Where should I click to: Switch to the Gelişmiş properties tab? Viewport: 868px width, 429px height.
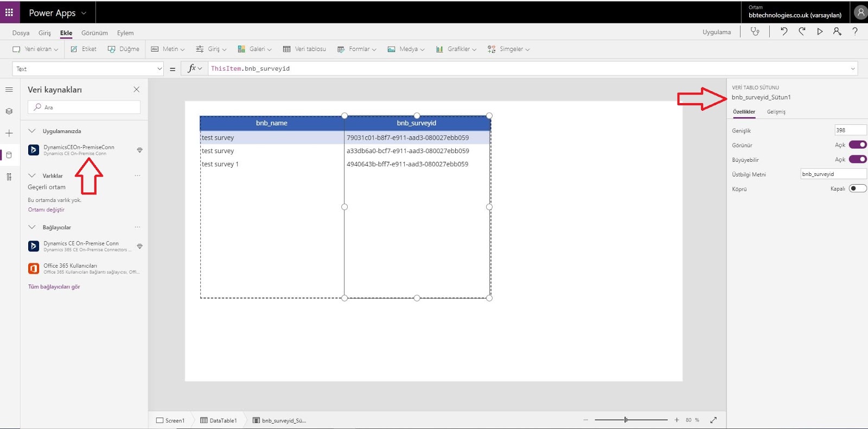776,112
